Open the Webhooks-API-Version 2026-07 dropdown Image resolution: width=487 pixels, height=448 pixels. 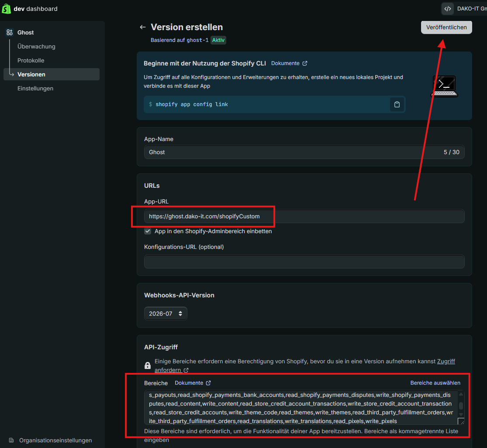coord(166,314)
